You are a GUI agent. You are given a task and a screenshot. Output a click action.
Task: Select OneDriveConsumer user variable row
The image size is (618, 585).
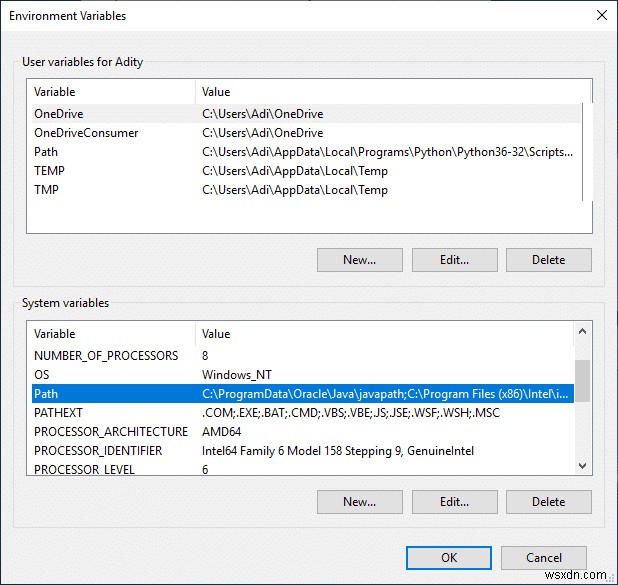(306, 133)
